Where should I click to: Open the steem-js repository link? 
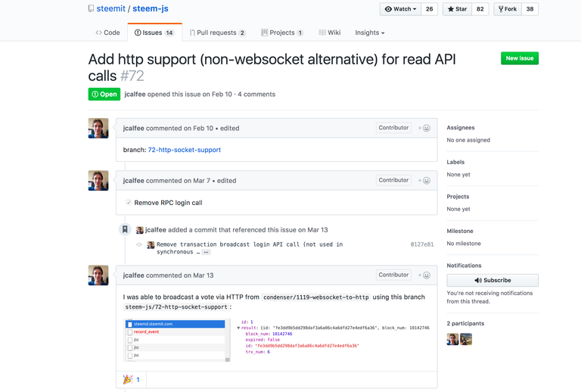point(151,8)
